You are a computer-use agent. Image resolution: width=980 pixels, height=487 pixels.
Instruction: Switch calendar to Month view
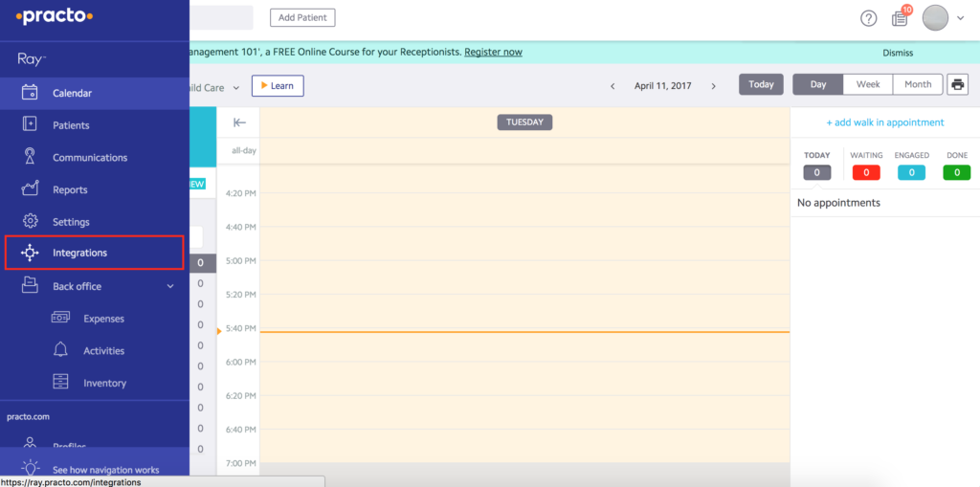917,84
